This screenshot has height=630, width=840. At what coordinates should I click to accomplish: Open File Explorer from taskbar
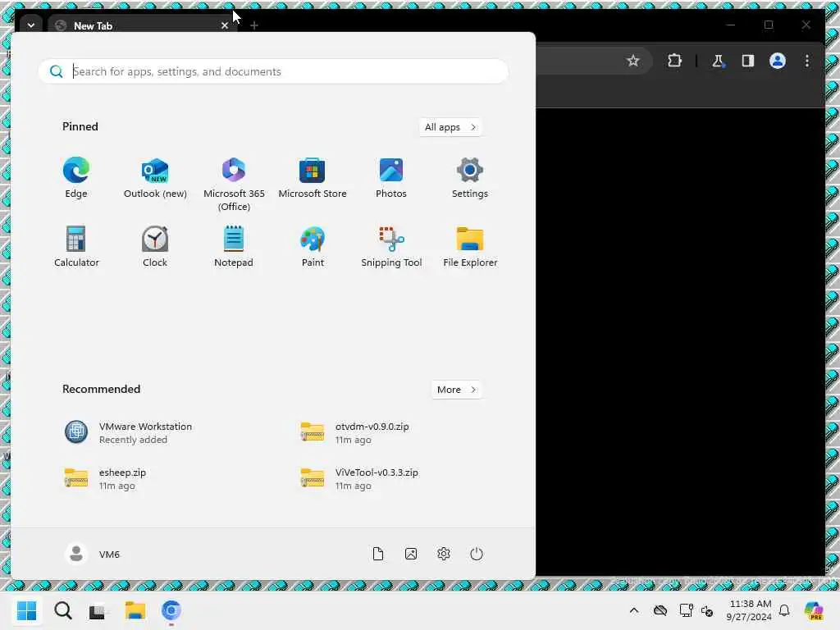(x=135, y=610)
